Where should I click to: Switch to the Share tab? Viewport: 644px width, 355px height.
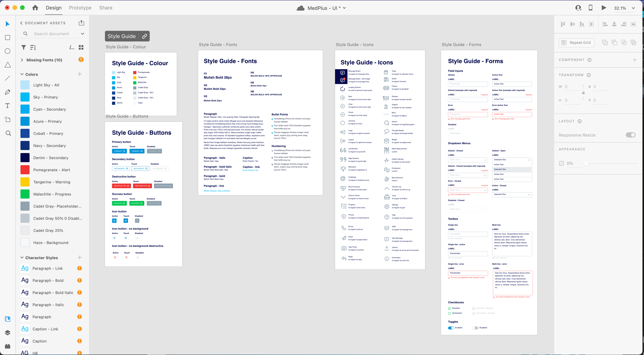coord(106,8)
